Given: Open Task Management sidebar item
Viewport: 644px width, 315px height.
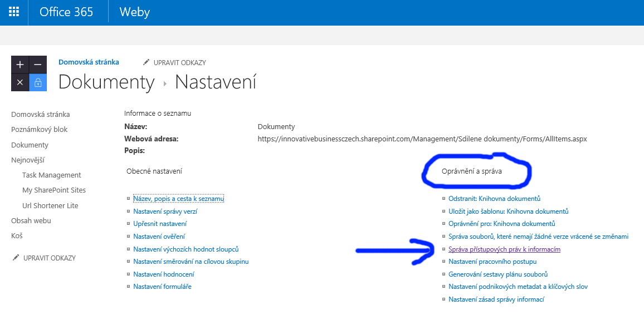Looking at the screenshot, I should coord(52,175).
